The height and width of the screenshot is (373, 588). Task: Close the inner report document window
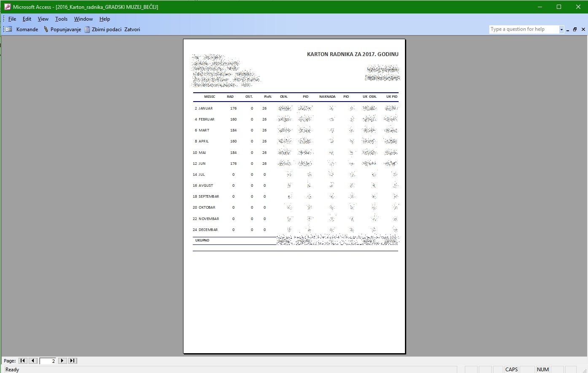click(583, 30)
